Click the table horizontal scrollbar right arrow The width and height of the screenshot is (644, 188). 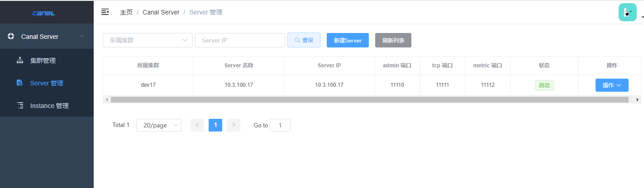(638, 99)
